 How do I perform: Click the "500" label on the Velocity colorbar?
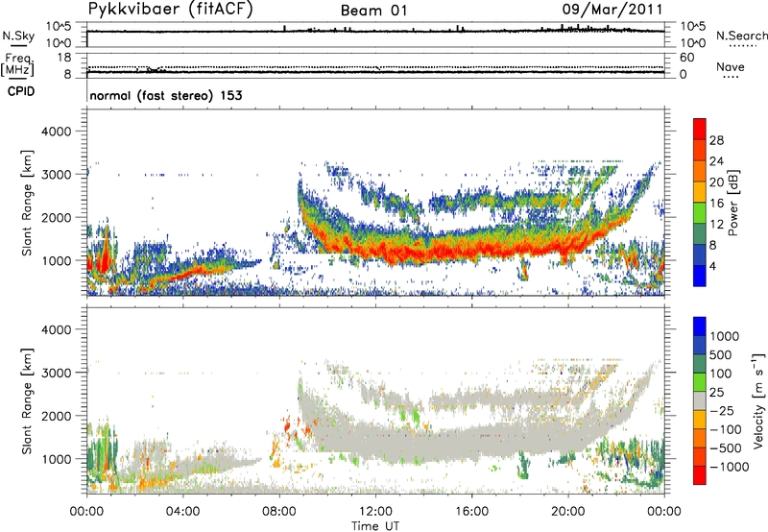coord(721,354)
